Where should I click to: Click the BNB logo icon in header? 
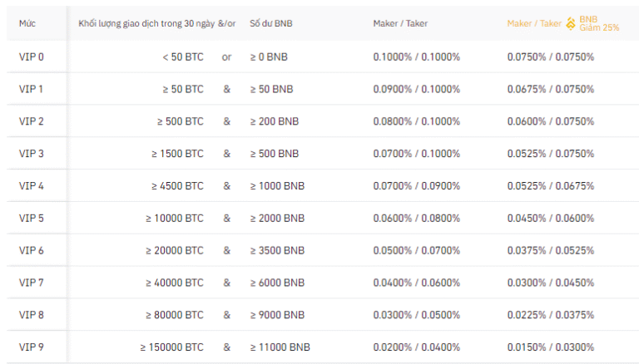click(571, 23)
